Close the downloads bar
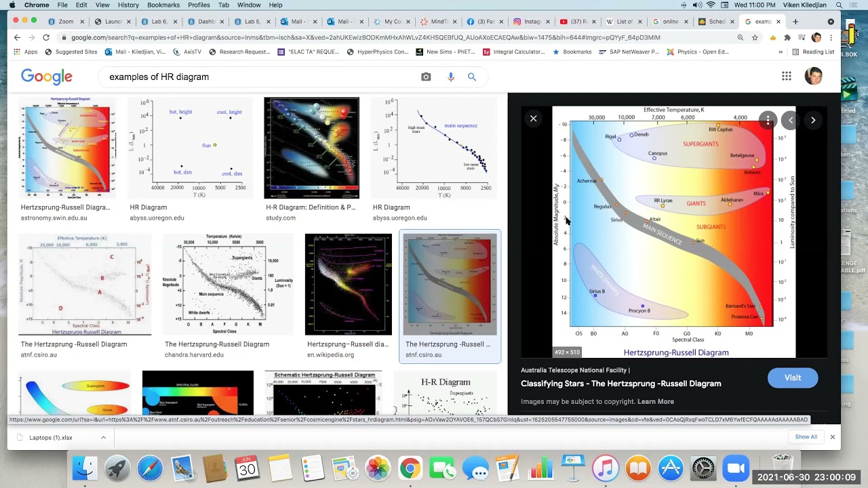868x488 pixels. [x=833, y=437]
